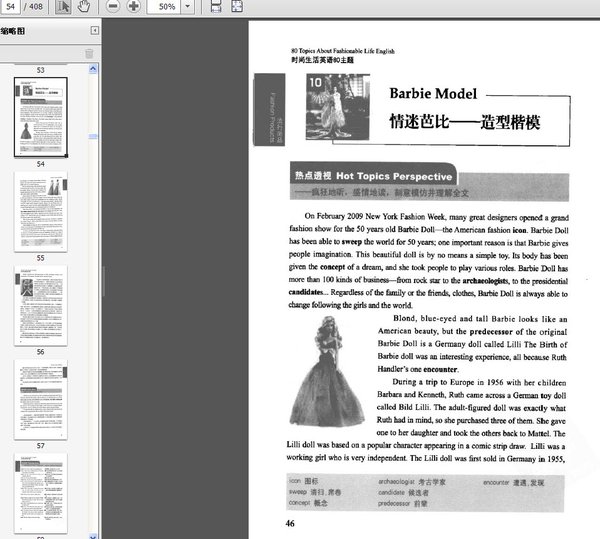Click the trash icon in thumbnails panel
Viewport: 600px width, 539px height.
pyautogui.click(x=89, y=54)
